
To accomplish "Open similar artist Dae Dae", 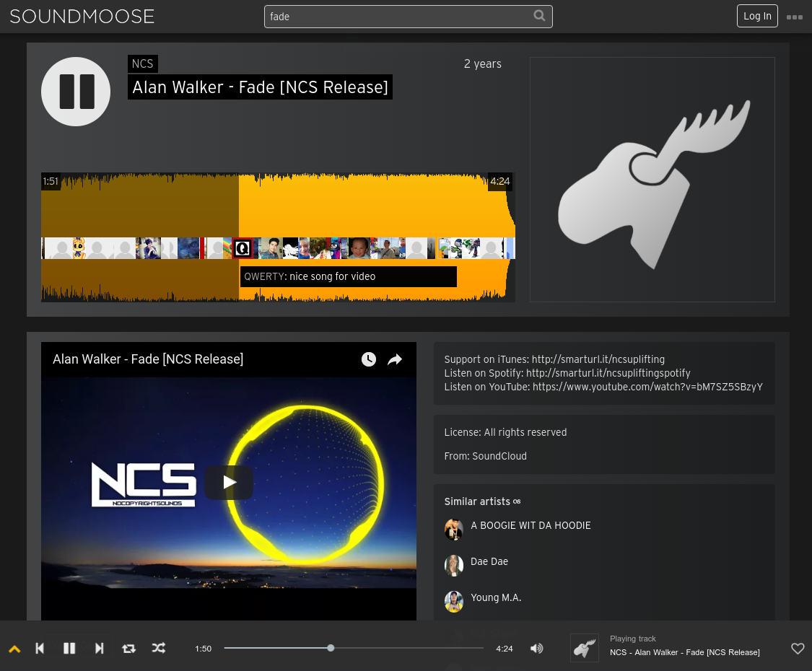I will coord(489,562).
